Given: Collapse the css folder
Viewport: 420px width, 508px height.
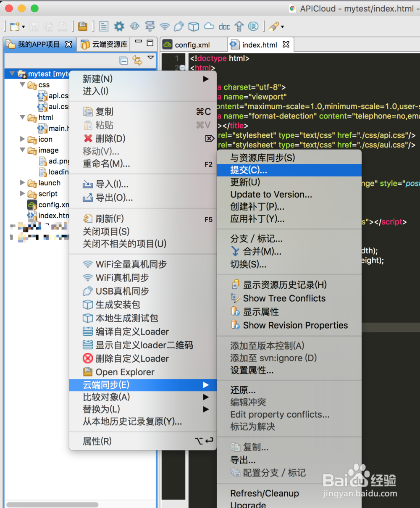Looking at the screenshot, I should coord(22,84).
